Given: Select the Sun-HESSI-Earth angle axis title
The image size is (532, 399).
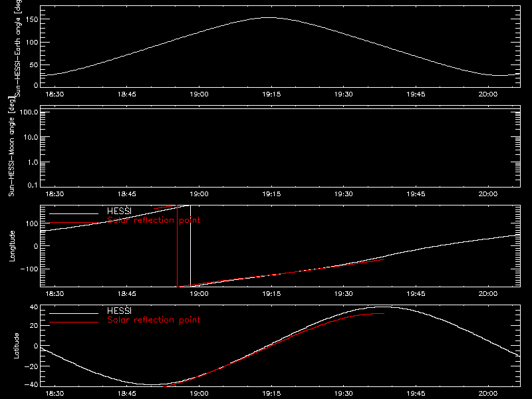Looking at the screenshot, I should click(18, 49).
